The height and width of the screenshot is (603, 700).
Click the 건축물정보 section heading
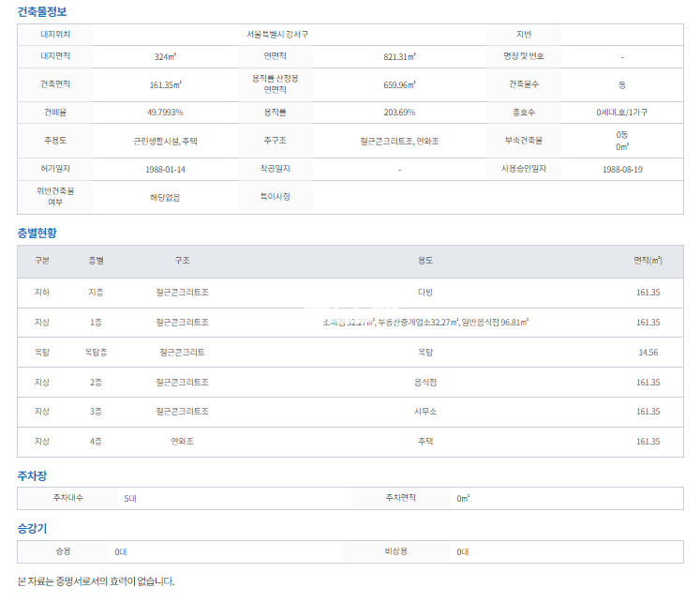(x=42, y=12)
